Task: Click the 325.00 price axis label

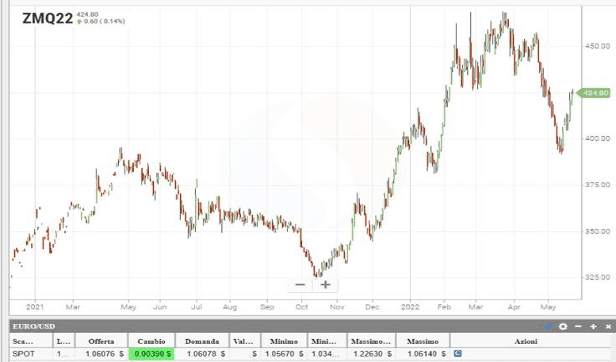Action: coord(597,277)
